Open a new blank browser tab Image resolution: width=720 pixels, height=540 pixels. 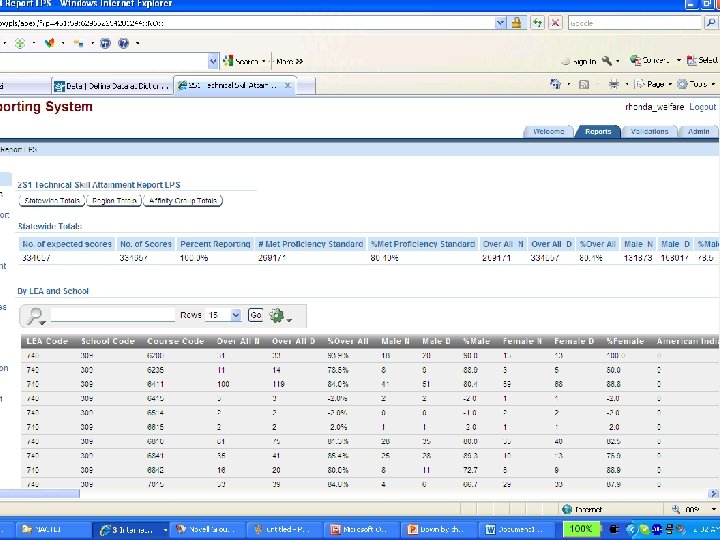pos(306,86)
